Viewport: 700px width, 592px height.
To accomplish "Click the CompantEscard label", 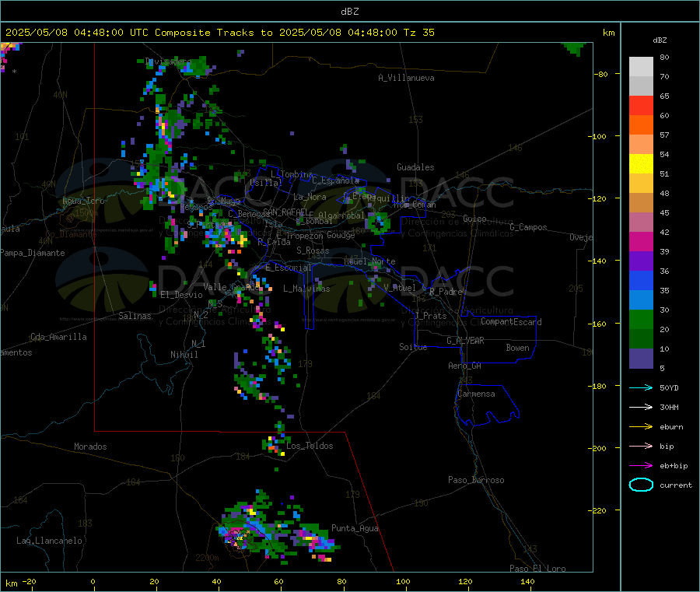I will (x=511, y=321).
